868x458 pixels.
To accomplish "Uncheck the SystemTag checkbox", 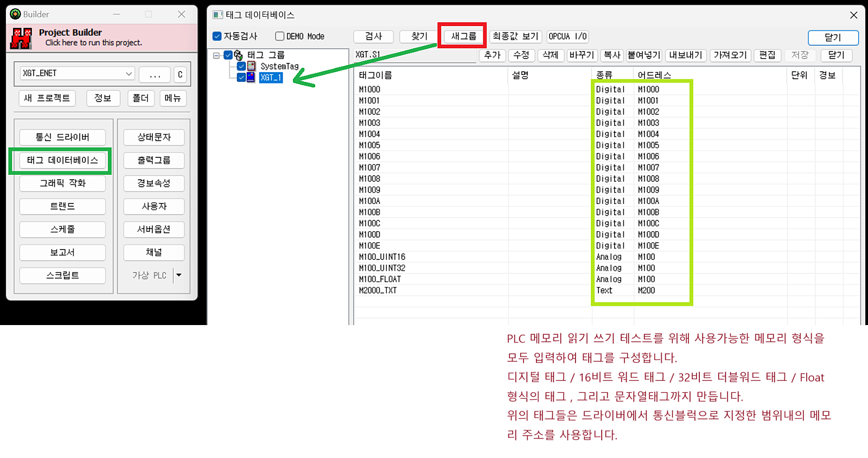I will click(x=241, y=66).
